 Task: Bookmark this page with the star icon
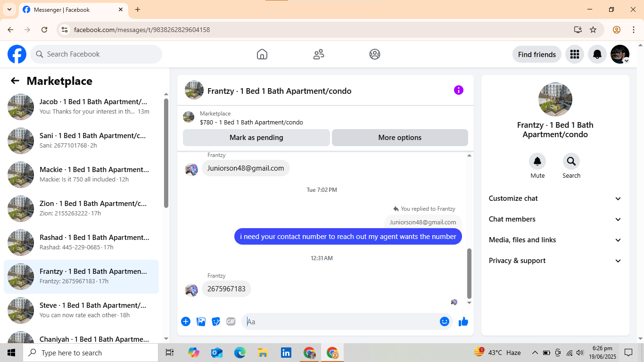(593, 30)
